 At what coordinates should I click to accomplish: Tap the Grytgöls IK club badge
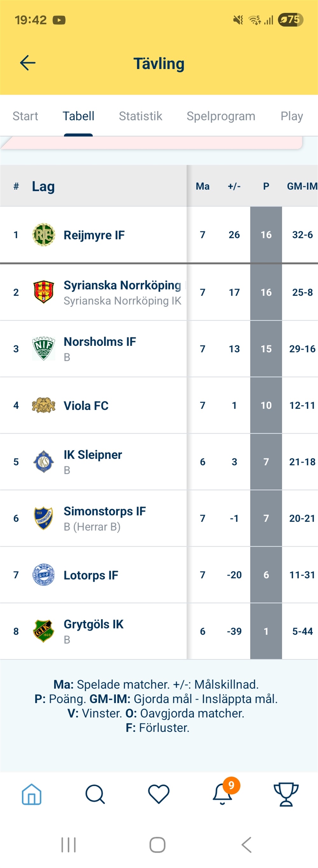(44, 631)
